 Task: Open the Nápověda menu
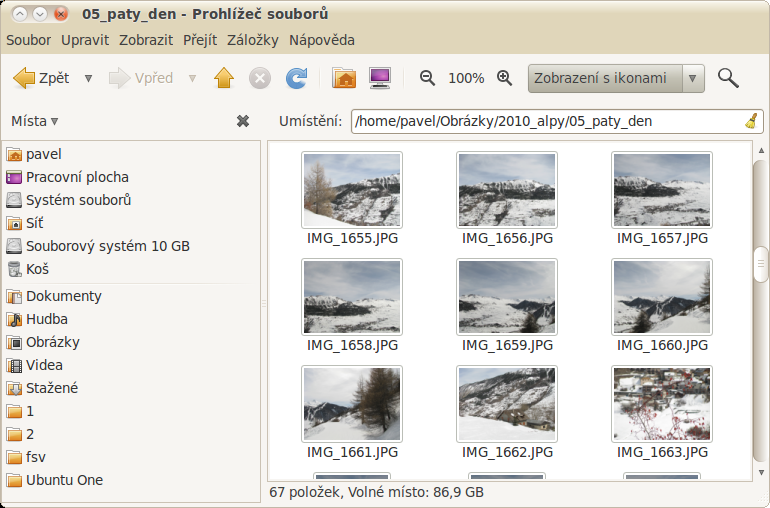[322, 40]
